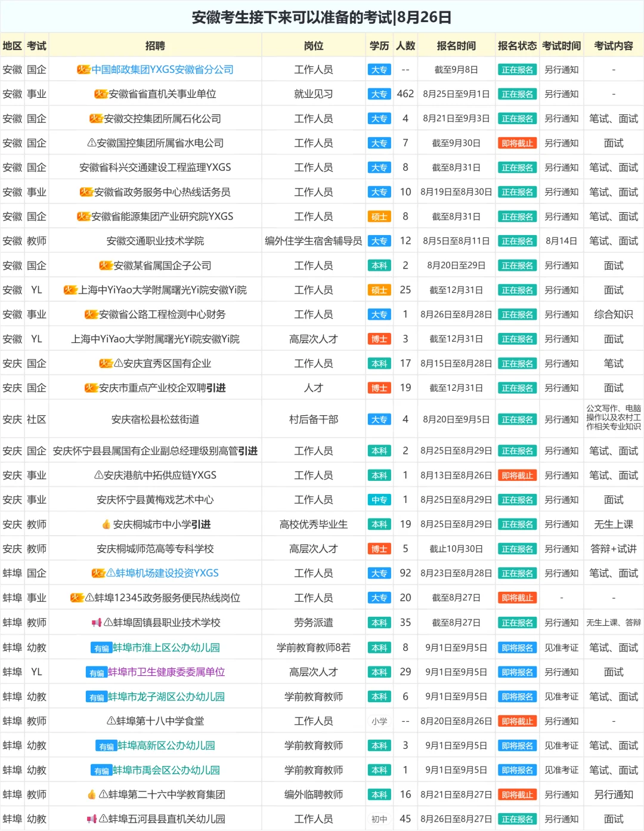Click 即将截止 status for 安庆港航中拓供应链YXGS
This screenshot has width=644, height=831.
pyautogui.click(x=517, y=475)
